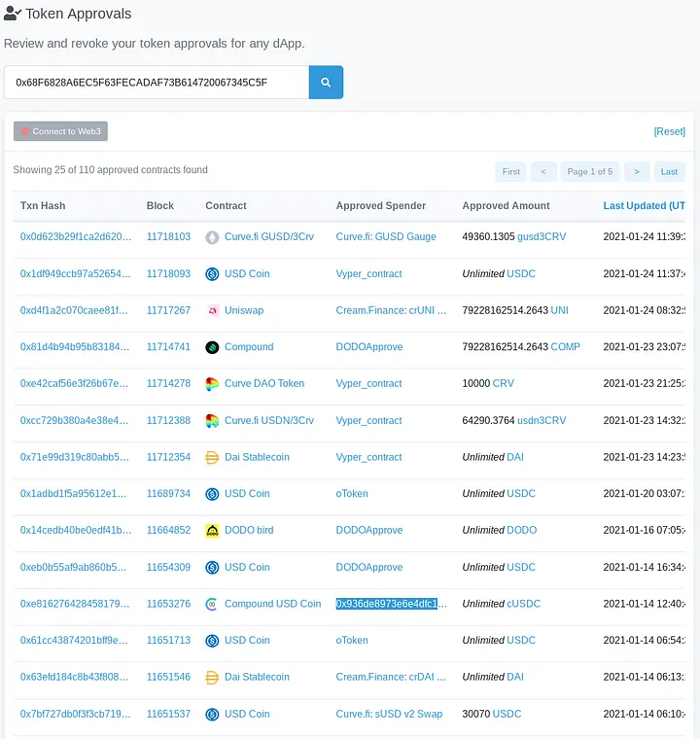Go to previous page with < button
Screen dimensions: 700x739
(543, 172)
